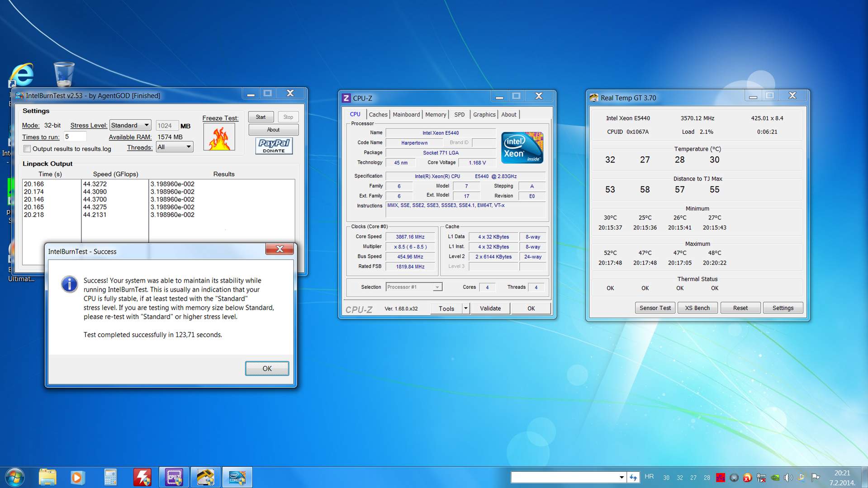Open Real Temp Settings button
The image size is (868, 488).
[783, 308]
